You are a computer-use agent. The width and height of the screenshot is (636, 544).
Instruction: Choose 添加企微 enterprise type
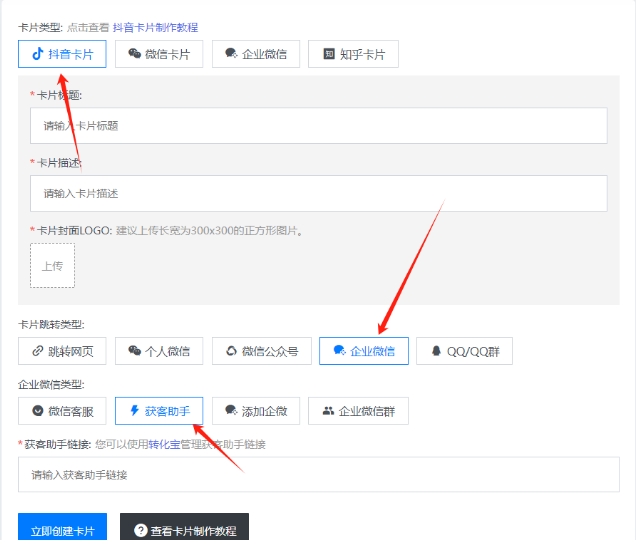click(x=255, y=410)
